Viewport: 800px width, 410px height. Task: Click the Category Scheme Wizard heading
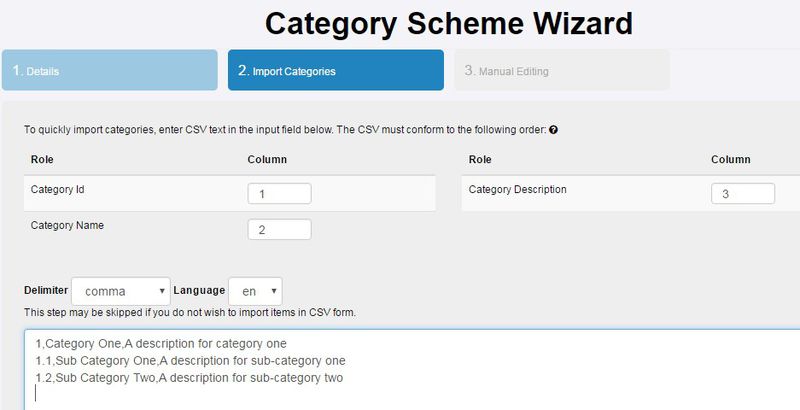coord(448,22)
